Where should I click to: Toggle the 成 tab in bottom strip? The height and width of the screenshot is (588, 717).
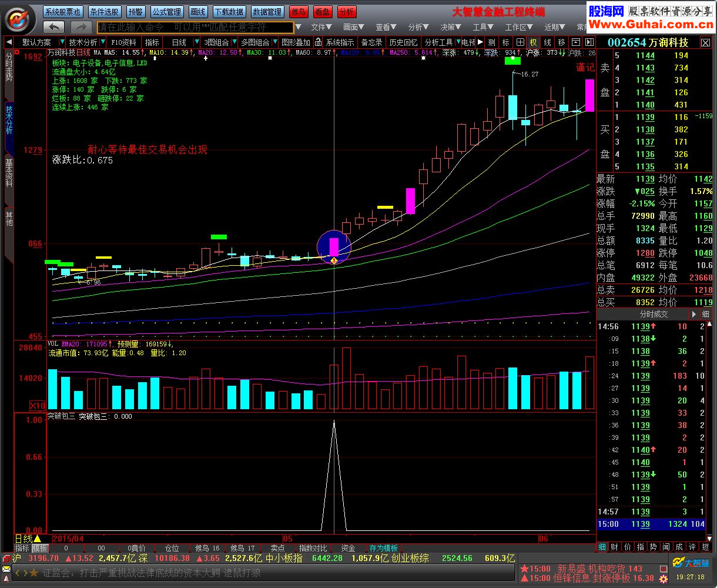tap(679, 547)
